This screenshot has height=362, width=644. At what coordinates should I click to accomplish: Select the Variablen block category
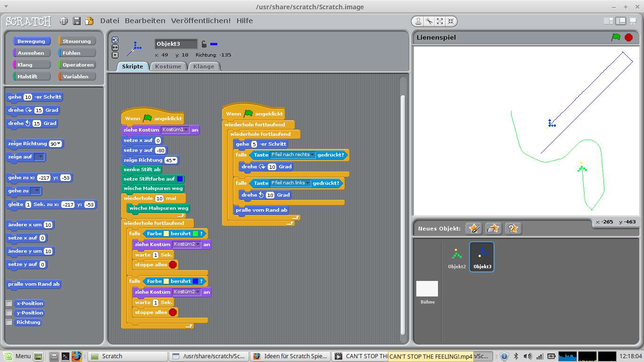tap(77, 76)
